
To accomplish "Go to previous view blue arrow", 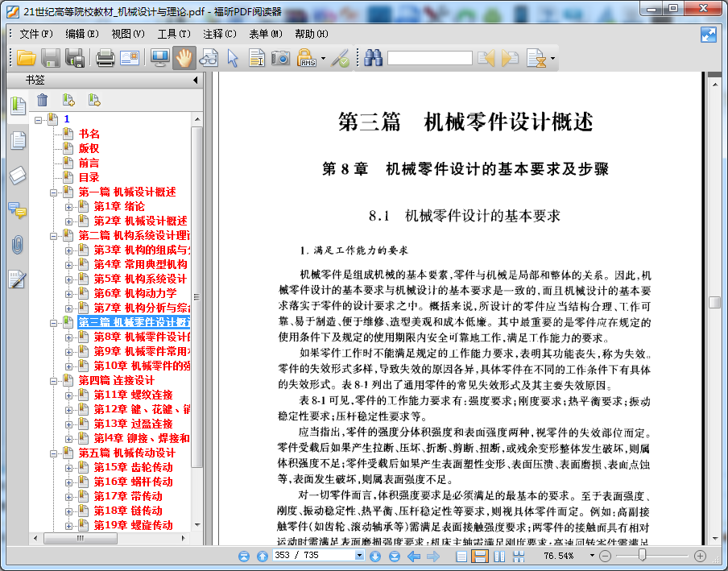I will pos(414,557).
